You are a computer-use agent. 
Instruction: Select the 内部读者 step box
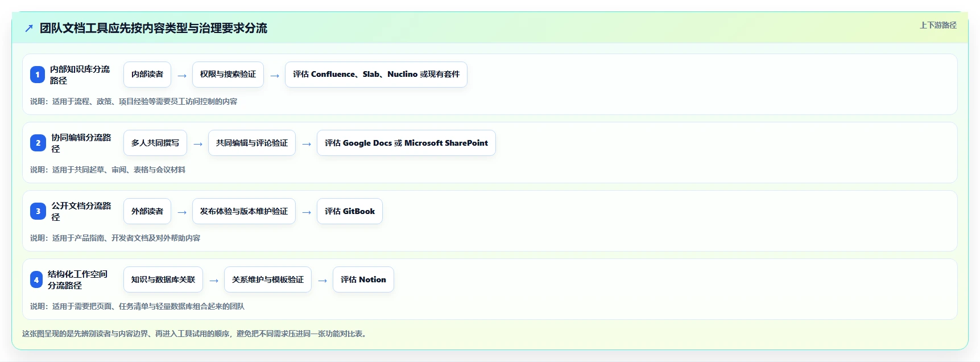pyautogui.click(x=147, y=75)
